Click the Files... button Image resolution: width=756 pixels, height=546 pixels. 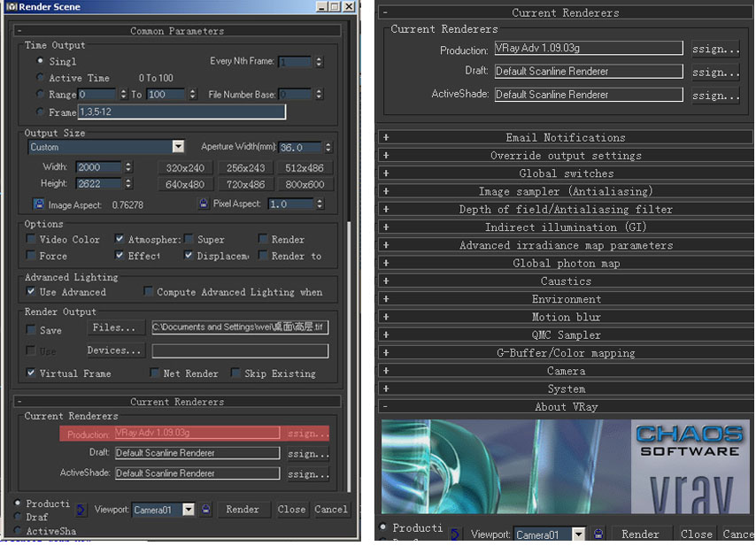pos(116,327)
